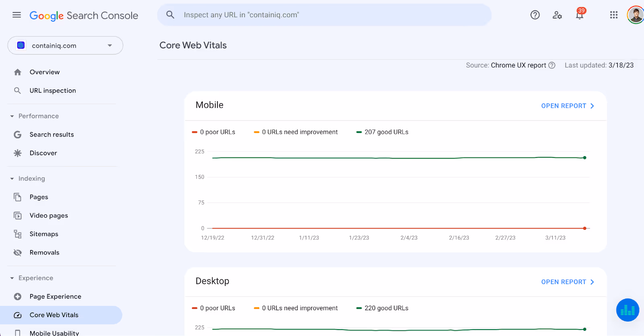
Task: Click the Removals crossed-eye icon
Action: point(17,252)
